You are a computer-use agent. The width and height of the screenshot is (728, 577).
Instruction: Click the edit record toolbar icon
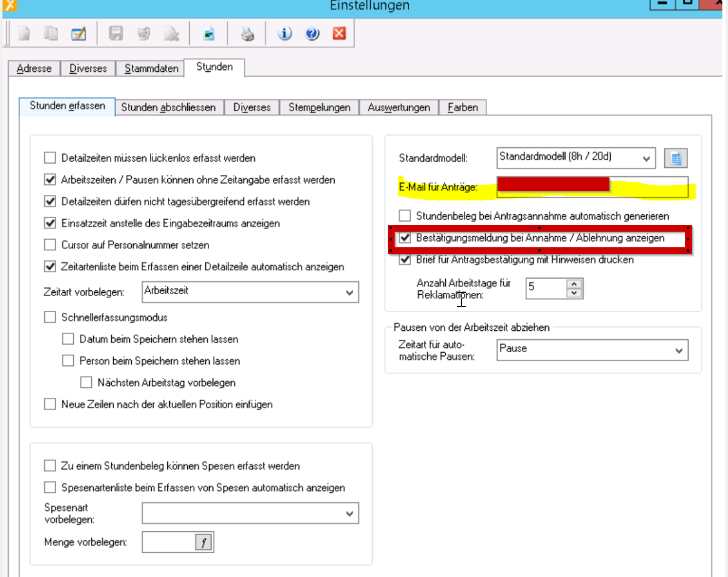[78, 34]
